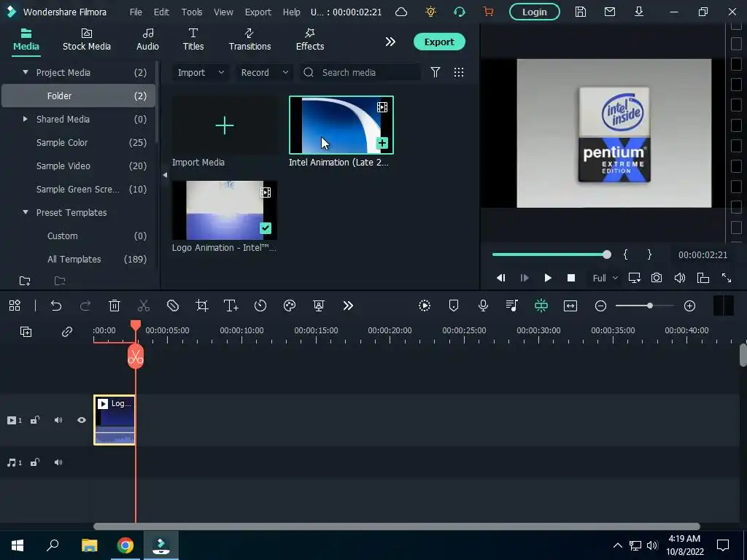Delete selected clip with trash icon
Image resolution: width=747 pixels, height=560 pixels.
pyautogui.click(x=115, y=306)
